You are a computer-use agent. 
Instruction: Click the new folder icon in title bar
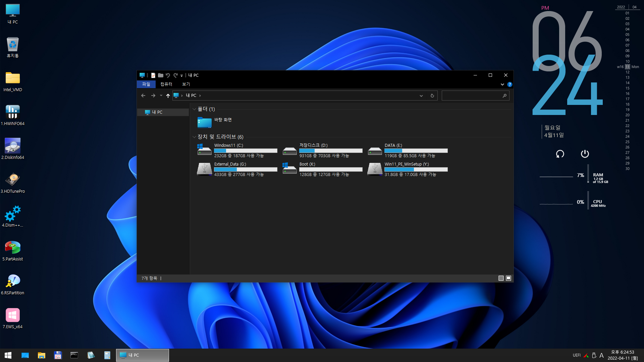(161, 75)
